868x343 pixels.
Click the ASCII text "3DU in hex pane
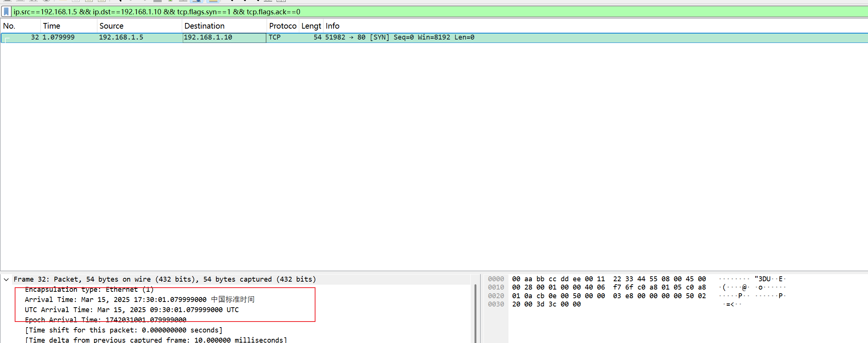(x=762, y=279)
